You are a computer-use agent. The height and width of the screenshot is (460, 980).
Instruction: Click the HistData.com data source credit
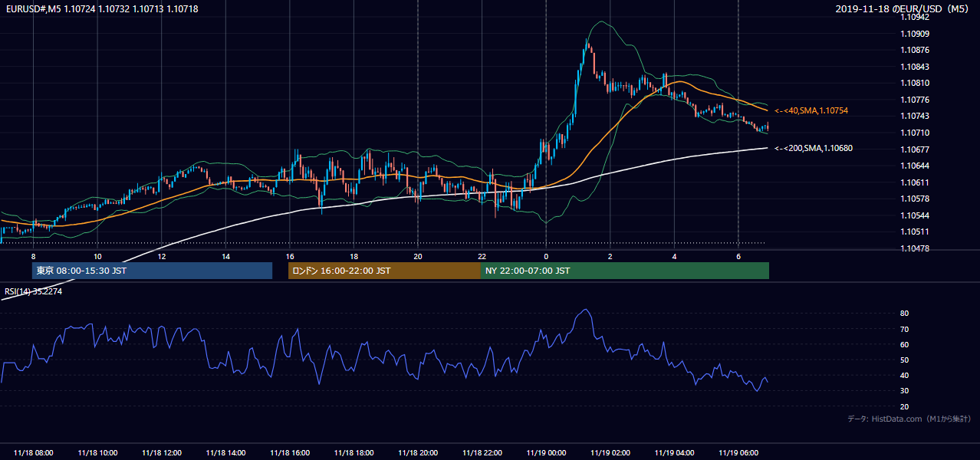tap(909, 419)
